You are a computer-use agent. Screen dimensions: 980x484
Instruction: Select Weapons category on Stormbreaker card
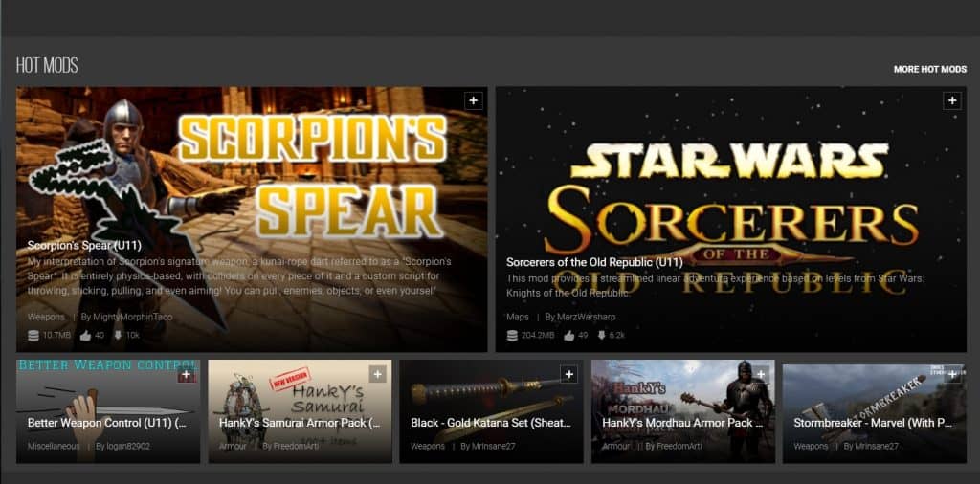812,447
